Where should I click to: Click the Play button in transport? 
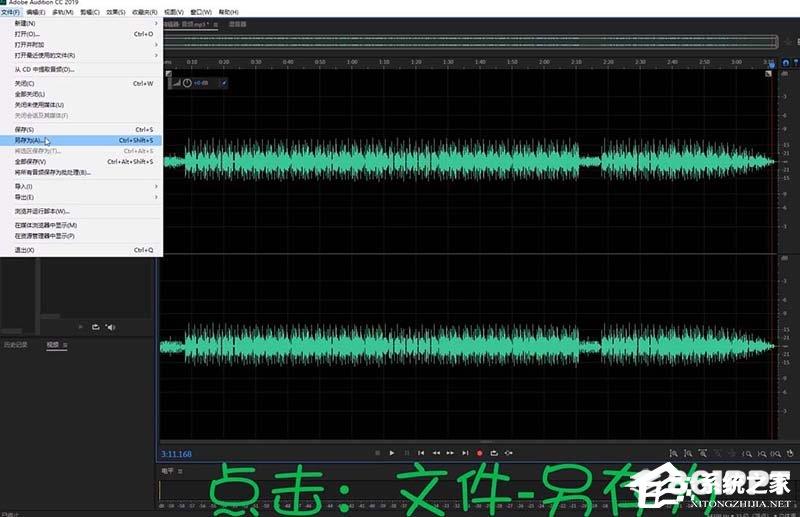pyautogui.click(x=392, y=453)
